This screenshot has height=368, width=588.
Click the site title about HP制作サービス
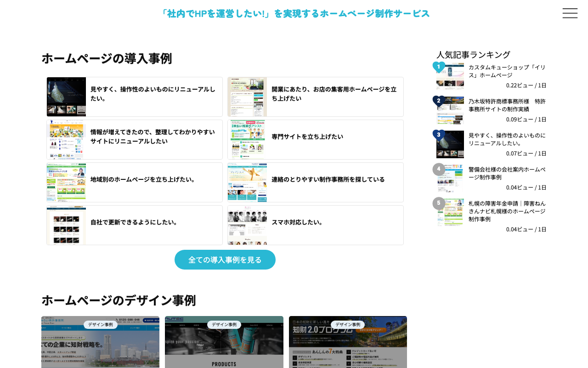click(x=294, y=14)
